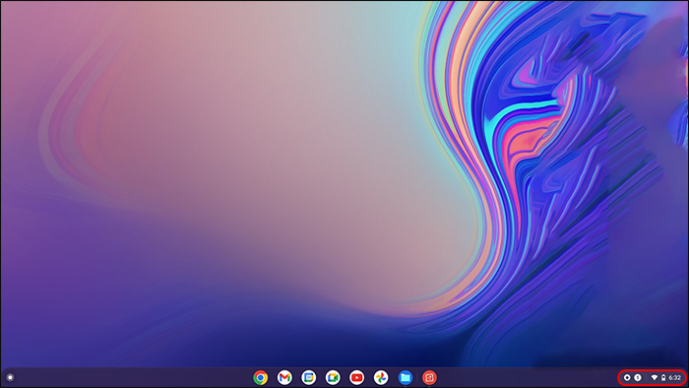Viewport: 689px width, 388px height.
Task: Open quick settings via 6:32 clock
Action: pos(674,377)
